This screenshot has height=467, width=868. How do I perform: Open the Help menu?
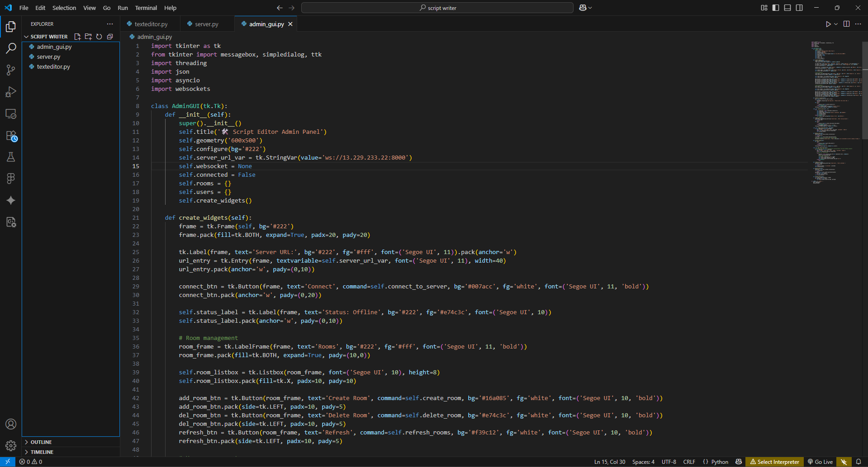(x=170, y=8)
